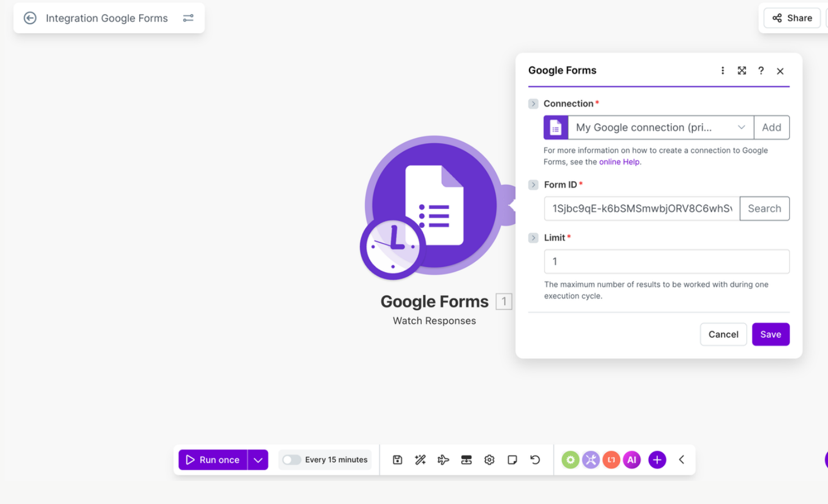Click the undo arrow icon
Image resolution: width=828 pixels, height=504 pixels.
click(535, 460)
